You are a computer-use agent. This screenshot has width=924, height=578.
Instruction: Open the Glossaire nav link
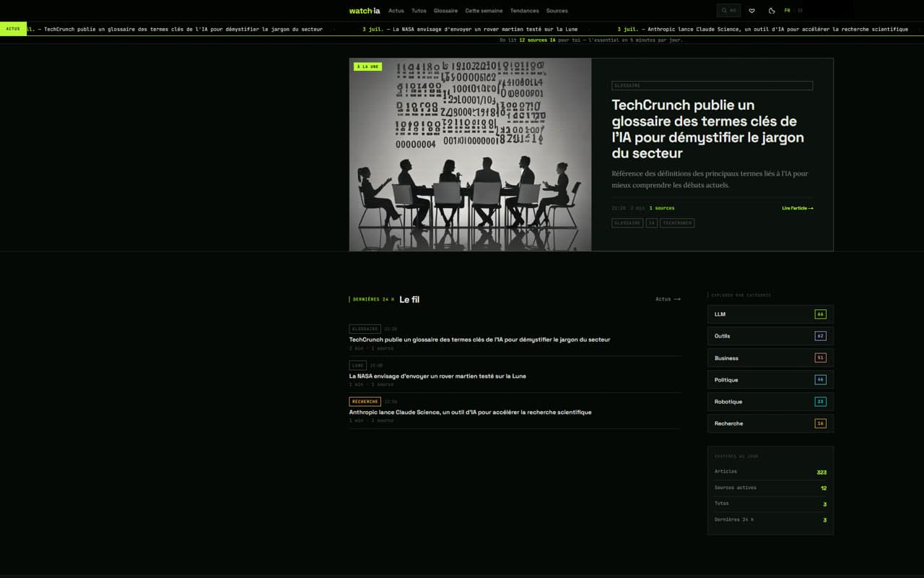(446, 11)
